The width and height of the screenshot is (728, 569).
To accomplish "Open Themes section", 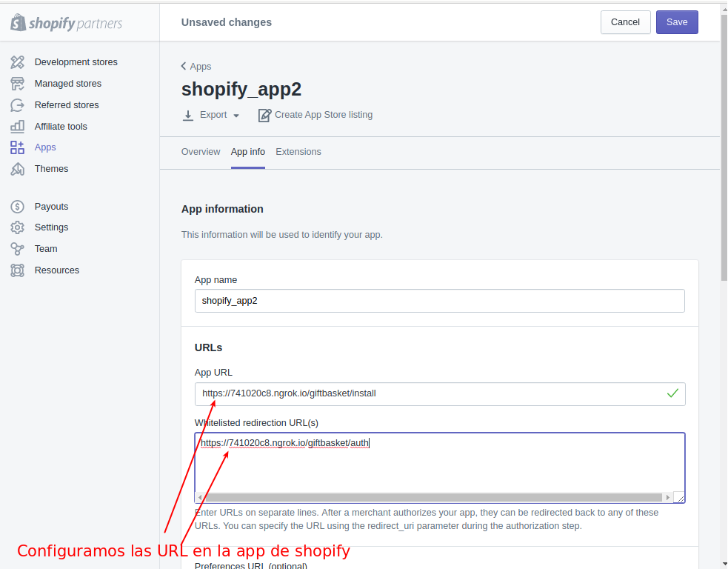I will [x=51, y=169].
